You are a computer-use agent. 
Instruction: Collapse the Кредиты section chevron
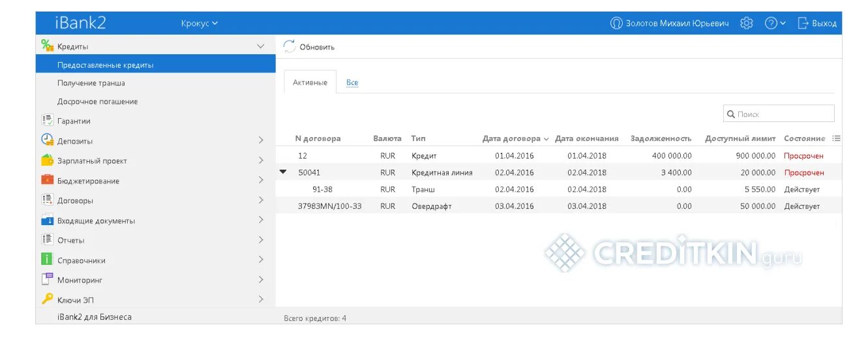pyautogui.click(x=261, y=46)
